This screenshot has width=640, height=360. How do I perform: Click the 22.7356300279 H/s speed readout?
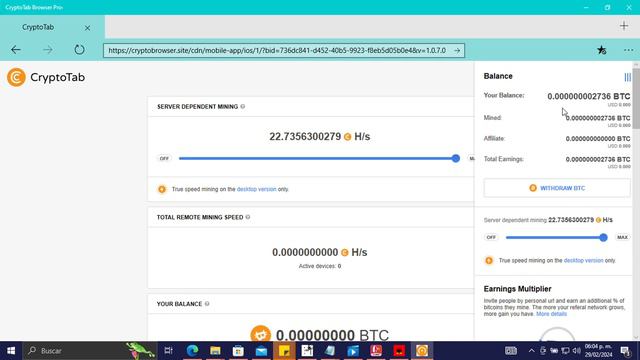point(320,136)
